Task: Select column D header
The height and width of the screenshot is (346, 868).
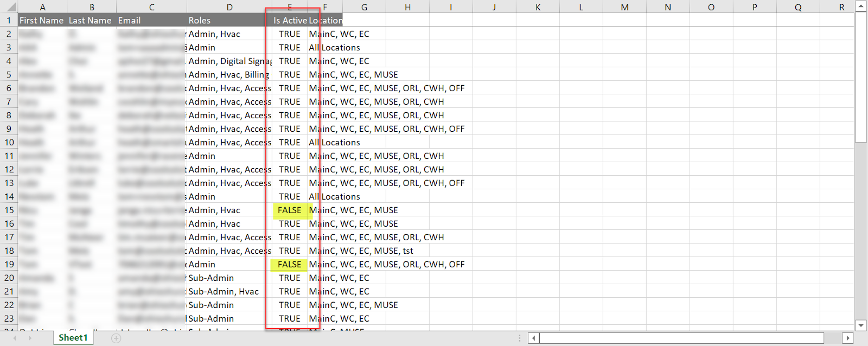Action: [x=229, y=7]
